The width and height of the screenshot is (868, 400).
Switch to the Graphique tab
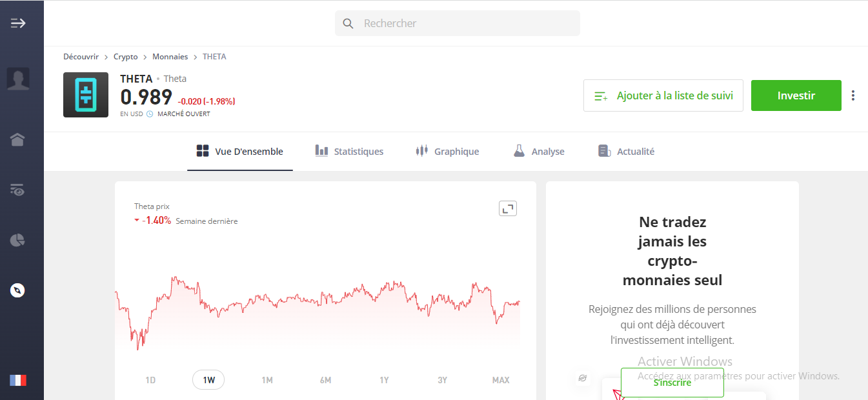click(x=447, y=152)
